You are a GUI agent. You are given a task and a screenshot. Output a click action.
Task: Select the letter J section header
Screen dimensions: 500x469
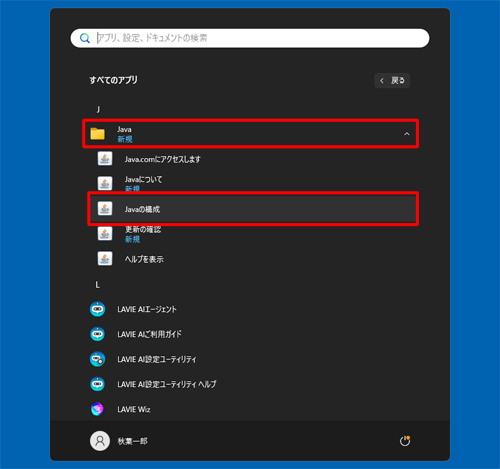pos(98,109)
